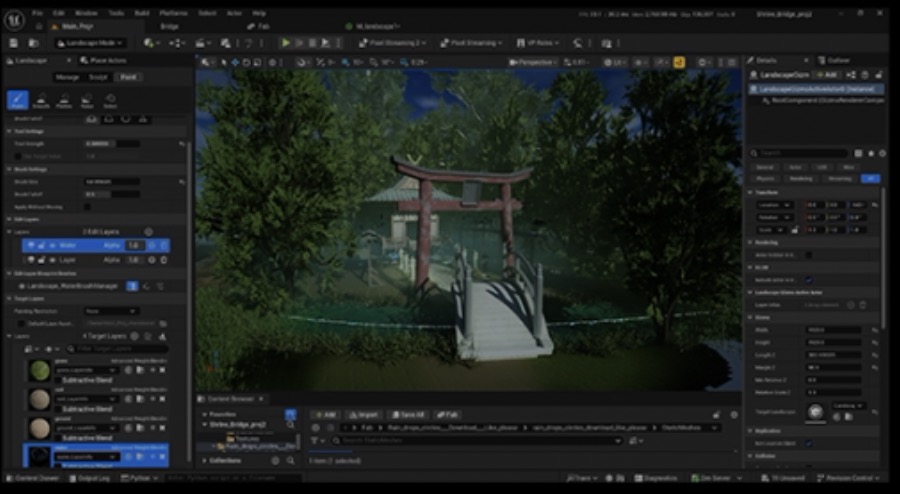The height and width of the screenshot is (494, 900).
Task: Select the Flatten paint tool
Action: click(64, 100)
